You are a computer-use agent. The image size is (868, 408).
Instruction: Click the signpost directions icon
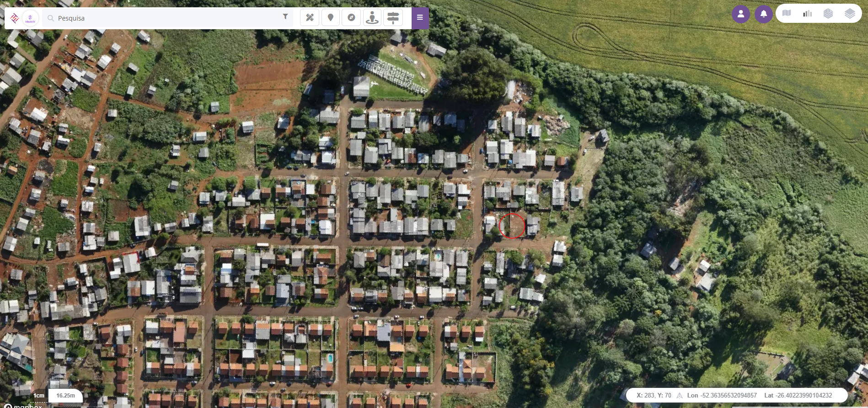[393, 18]
